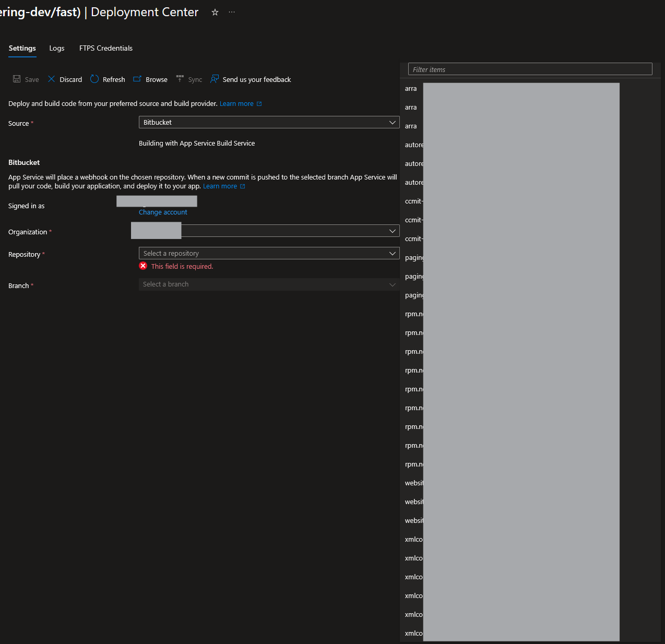Refresh the deployment settings
This screenshot has width=665, height=644.
108,79
